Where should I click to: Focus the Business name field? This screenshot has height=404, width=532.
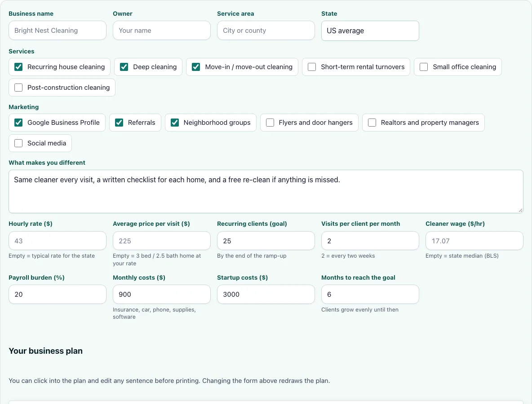click(x=58, y=31)
